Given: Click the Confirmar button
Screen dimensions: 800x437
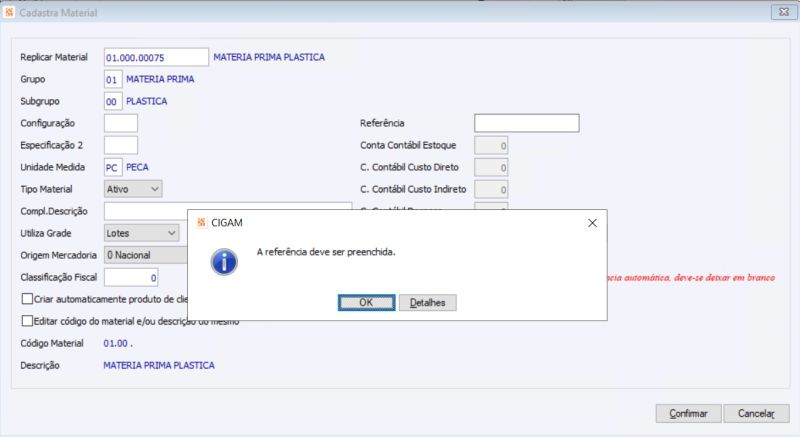Looking at the screenshot, I should (688, 414).
